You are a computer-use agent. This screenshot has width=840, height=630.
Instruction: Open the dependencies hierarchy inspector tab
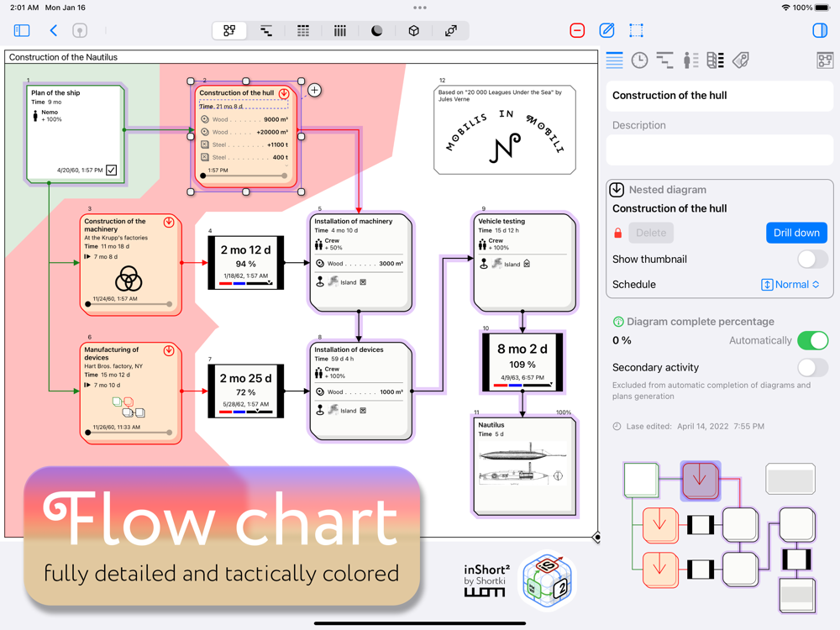(x=664, y=60)
